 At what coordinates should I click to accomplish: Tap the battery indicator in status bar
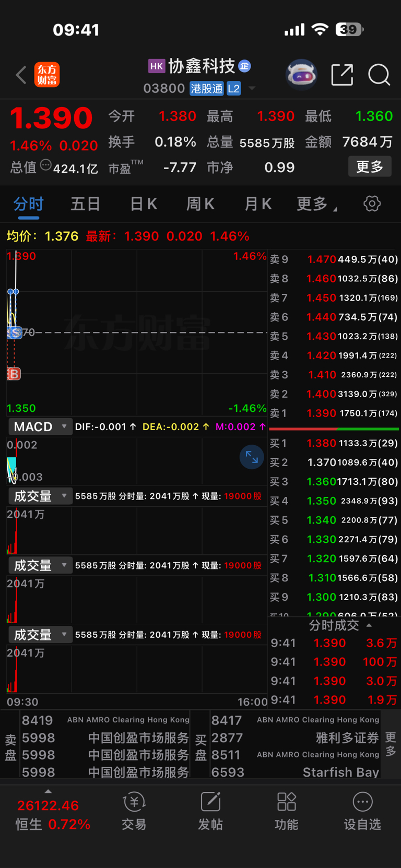tap(349, 29)
